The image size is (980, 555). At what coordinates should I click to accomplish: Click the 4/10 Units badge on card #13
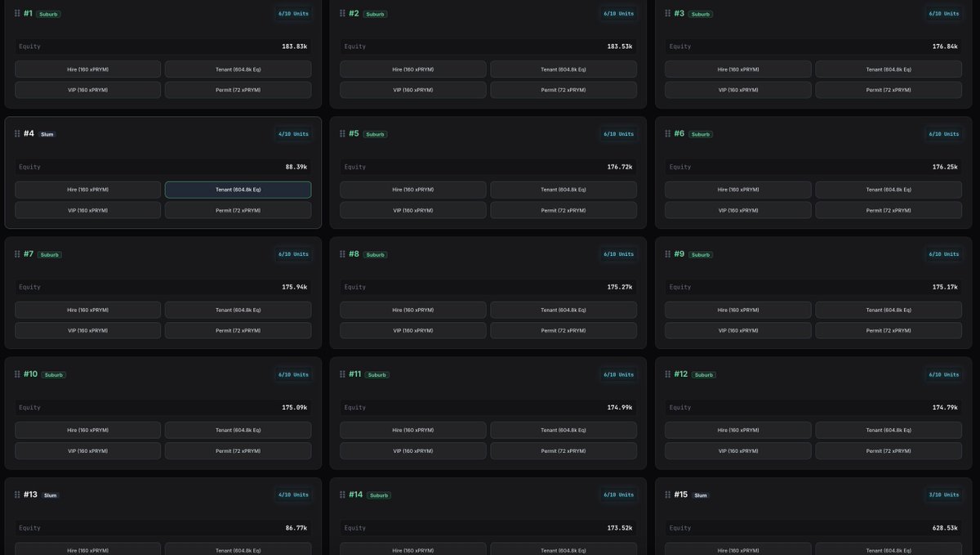(x=293, y=495)
